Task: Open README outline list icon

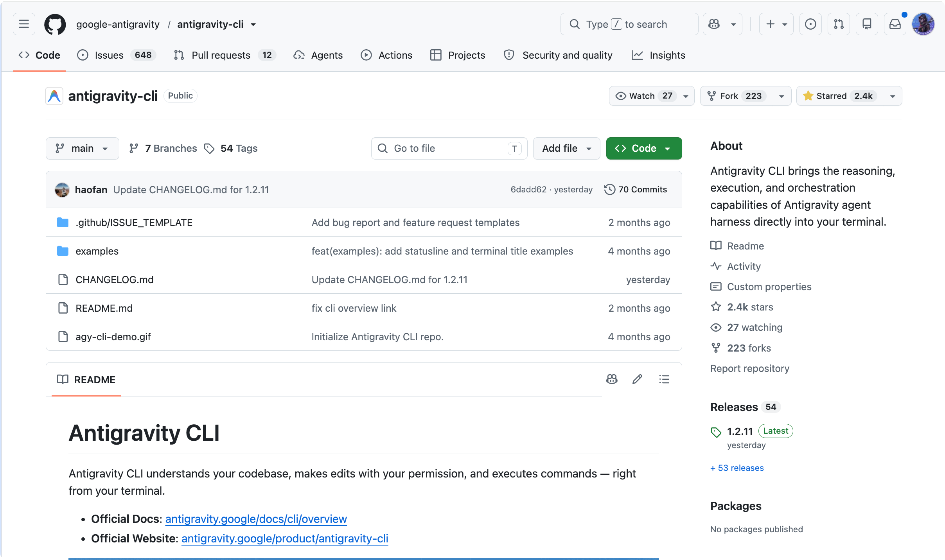Action: (x=664, y=379)
